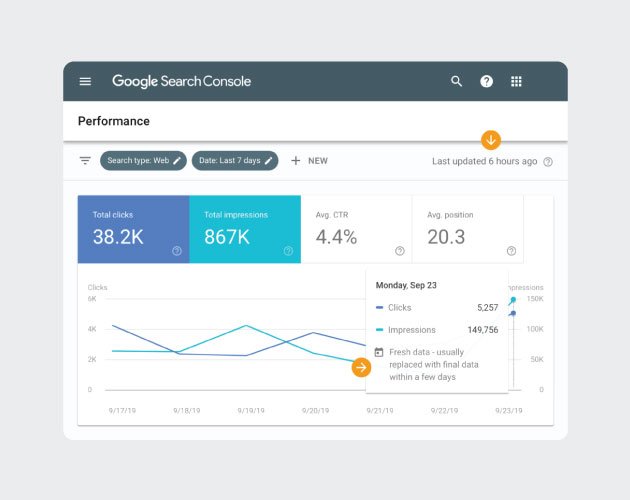Toggle the Total impressions metric card
The image size is (630, 500).
tap(245, 230)
